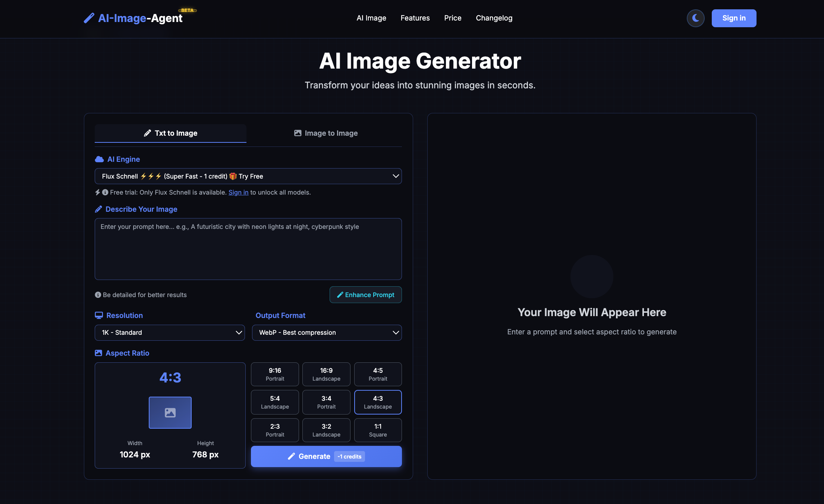The width and height of the screenshot is (824, 504).
Task: Switch to the Image to Image tab
Action: (x=325, y=133)
